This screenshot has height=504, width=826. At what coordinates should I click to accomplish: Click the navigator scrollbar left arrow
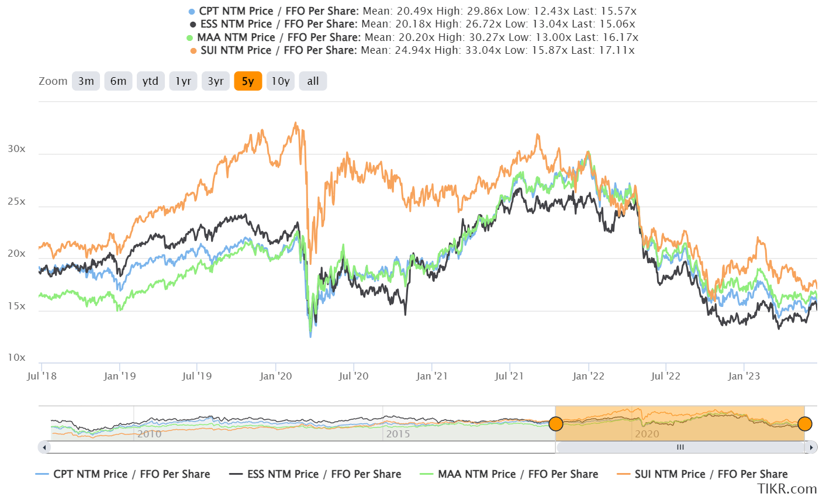coord(44,447)
